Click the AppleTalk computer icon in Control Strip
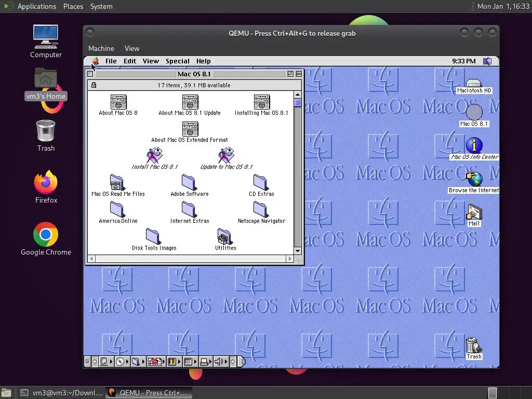Image resolution: width=532 pixels, height=399 pixels. point(104,362)
